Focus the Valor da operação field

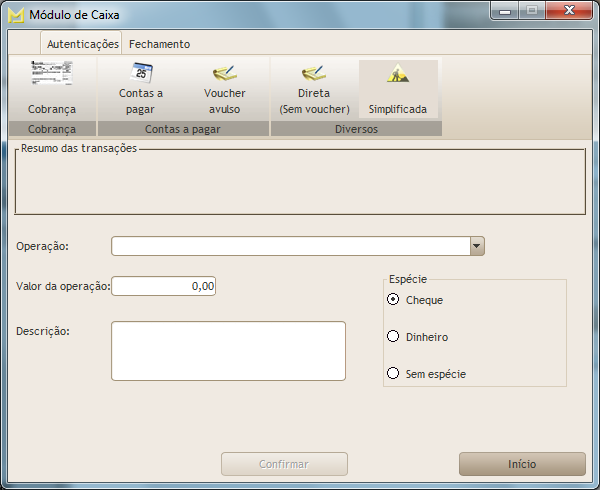(x=163, y=286)
